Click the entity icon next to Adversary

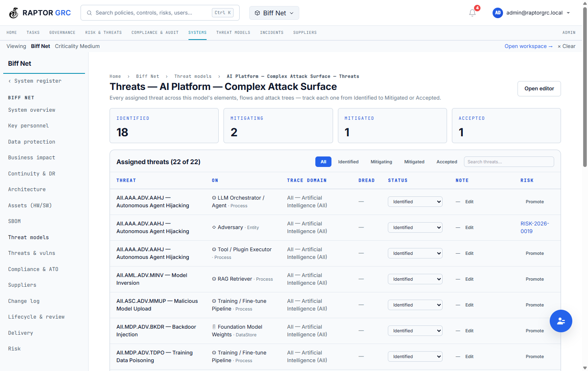pyautogui.click(x=214, y=227)
